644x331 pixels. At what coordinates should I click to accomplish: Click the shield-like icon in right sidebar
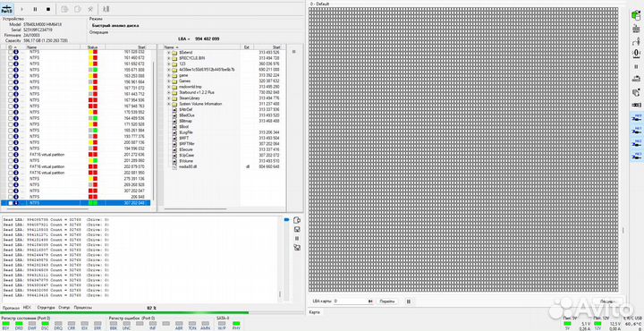pyautogui.click(x=636, y=92)
